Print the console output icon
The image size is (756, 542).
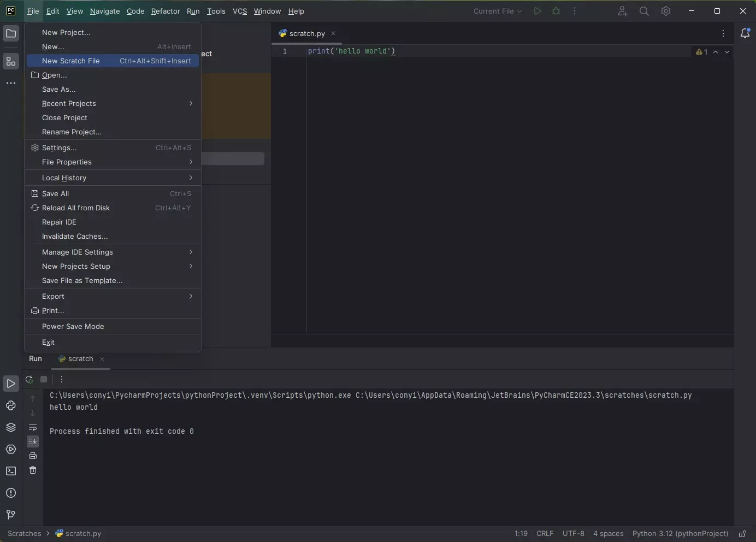(33, 456)
